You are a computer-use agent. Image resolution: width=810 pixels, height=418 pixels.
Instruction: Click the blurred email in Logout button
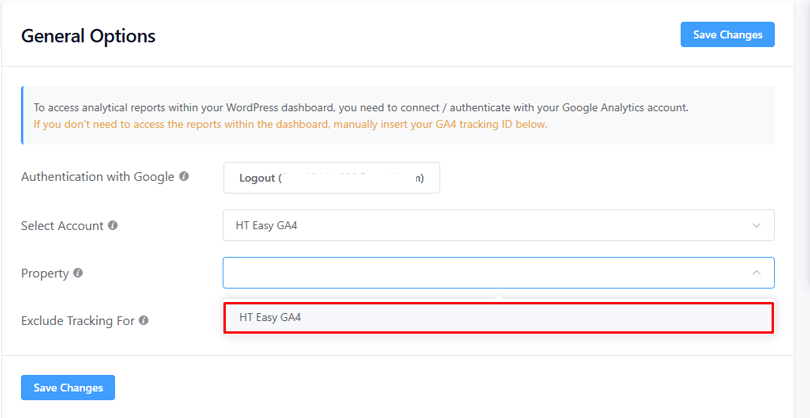350,178
